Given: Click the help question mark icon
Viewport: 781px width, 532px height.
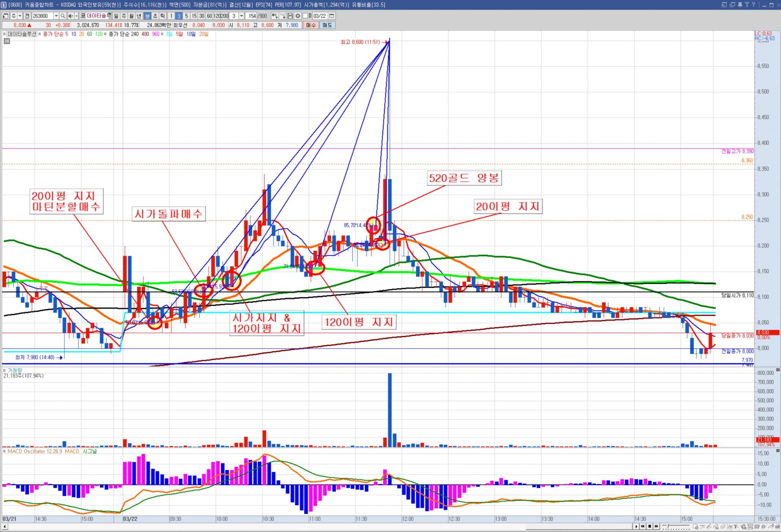Looking at the screenshot, I should coord(753,5).
